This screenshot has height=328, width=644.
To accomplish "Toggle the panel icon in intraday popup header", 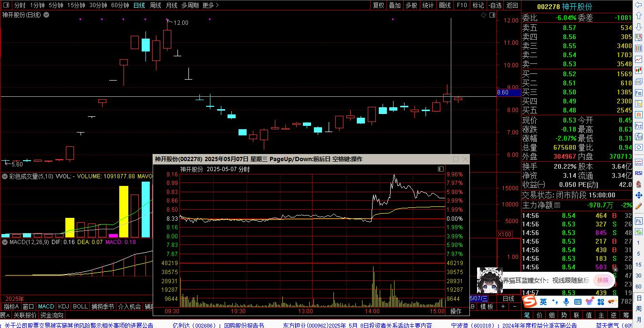I will 441,169.
